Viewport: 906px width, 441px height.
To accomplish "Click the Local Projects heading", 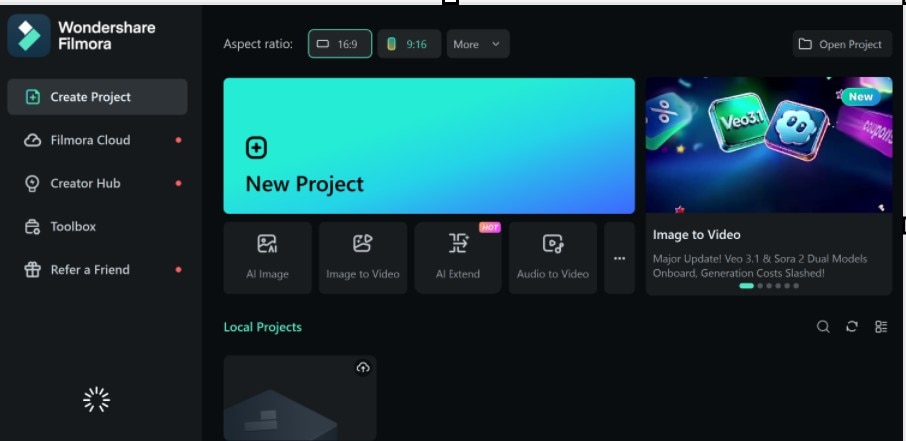I will coord(262,327).
